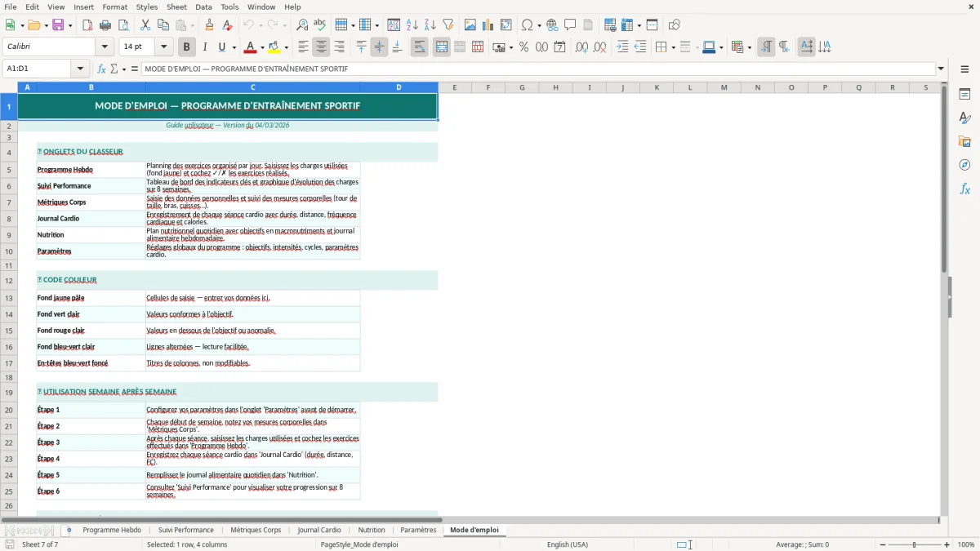Click the Spelling check icon
This screenshot has width=980, height=551.
319,25
